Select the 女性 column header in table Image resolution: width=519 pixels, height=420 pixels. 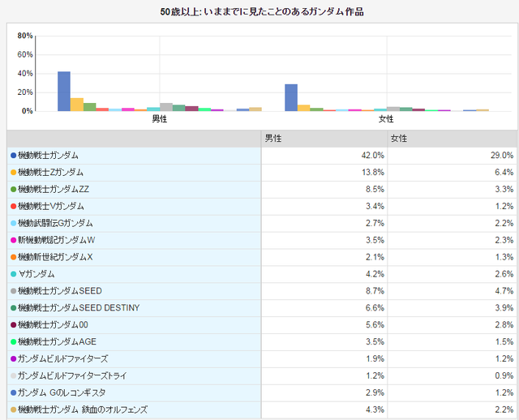point(399,138)
